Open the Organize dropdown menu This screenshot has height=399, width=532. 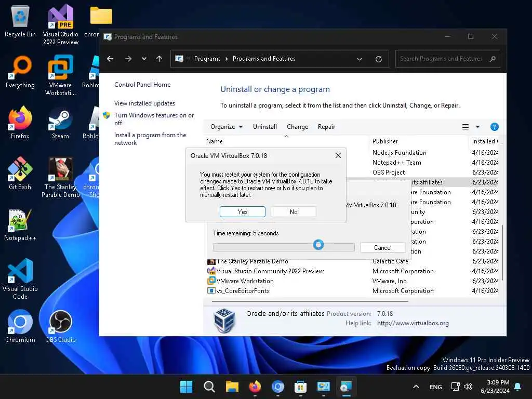[x=227, y=127]
